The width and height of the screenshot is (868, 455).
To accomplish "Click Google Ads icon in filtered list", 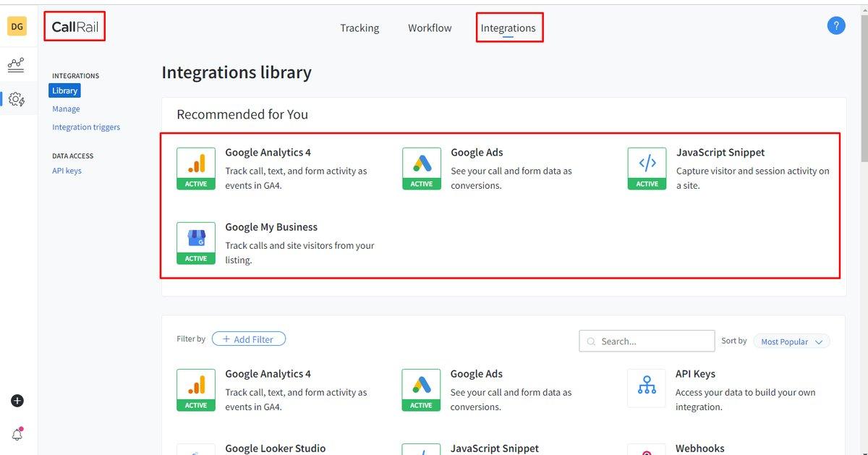I will pyautogui.click(x=421, y=390).
